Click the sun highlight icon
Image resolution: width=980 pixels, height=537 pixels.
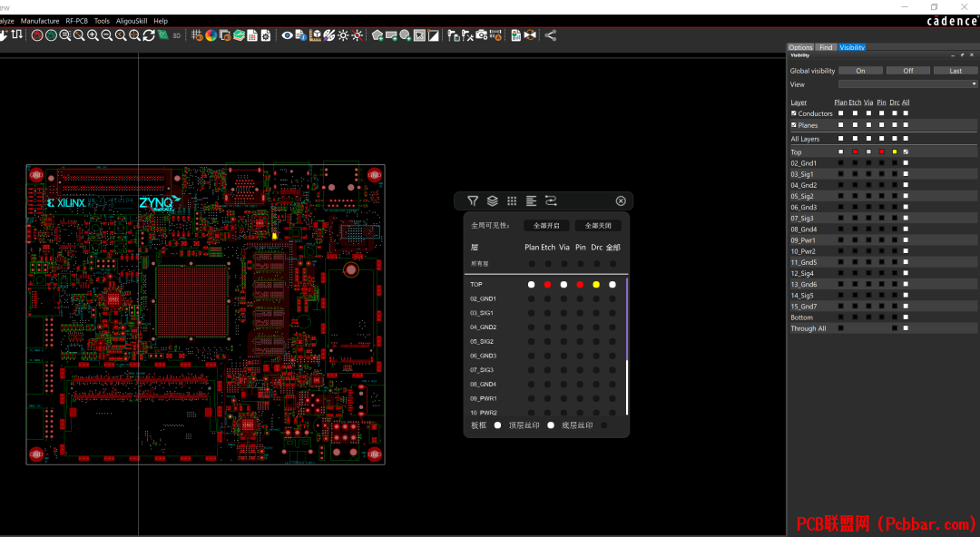[343, 35]
